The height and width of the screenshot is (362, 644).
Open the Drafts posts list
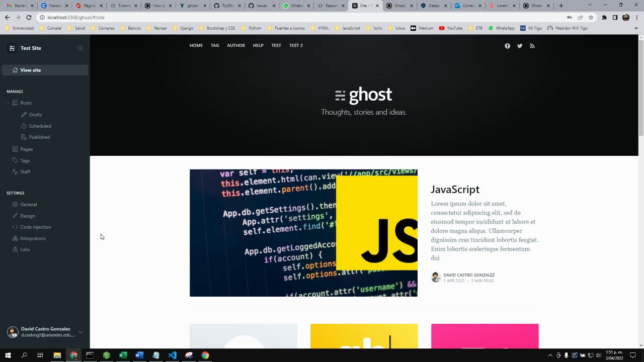(35, 115)
